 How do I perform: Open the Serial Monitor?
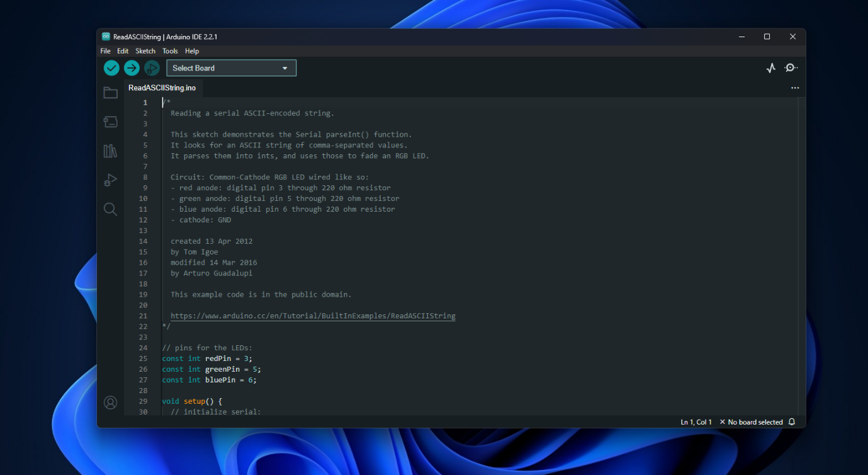pos(791,68)
